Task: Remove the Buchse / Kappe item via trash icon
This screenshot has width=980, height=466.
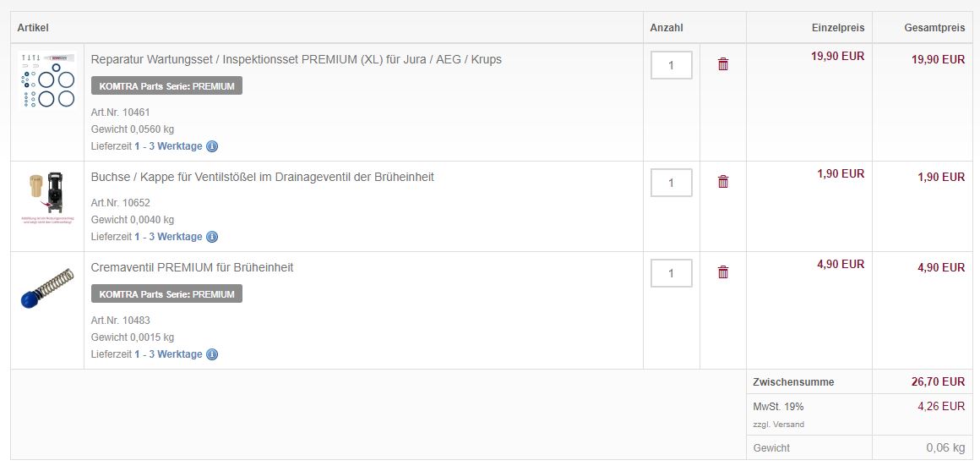Action: pos(723,181)
